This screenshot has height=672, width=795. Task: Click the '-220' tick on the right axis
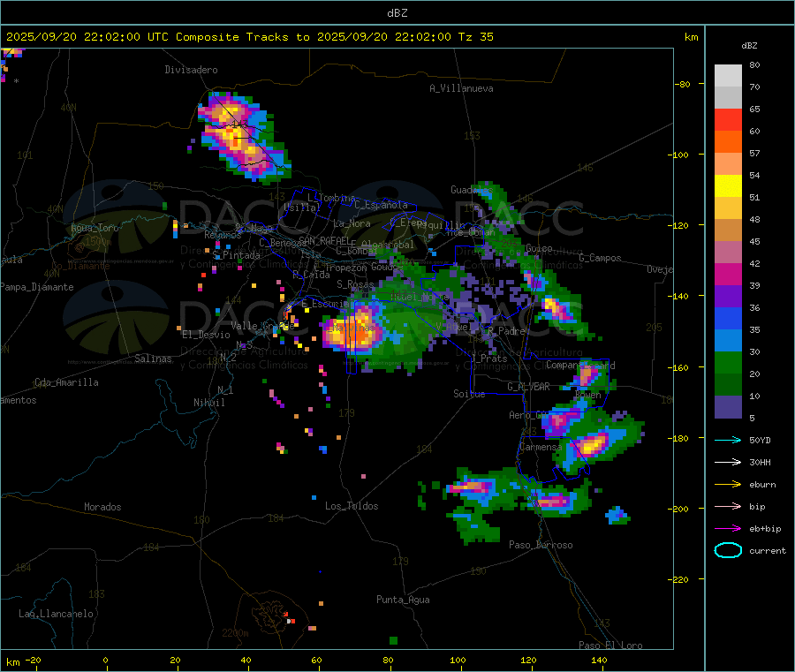pyautogui.click(x=680, y=580)
